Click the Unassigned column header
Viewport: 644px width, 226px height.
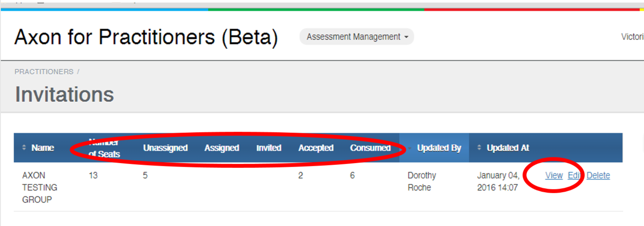(165, 148)
